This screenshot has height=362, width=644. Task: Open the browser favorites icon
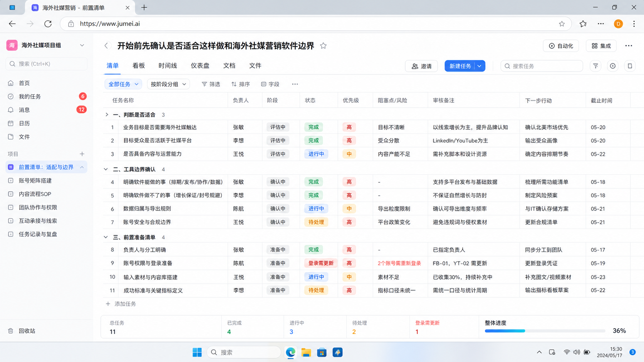(x=583, y=24)
